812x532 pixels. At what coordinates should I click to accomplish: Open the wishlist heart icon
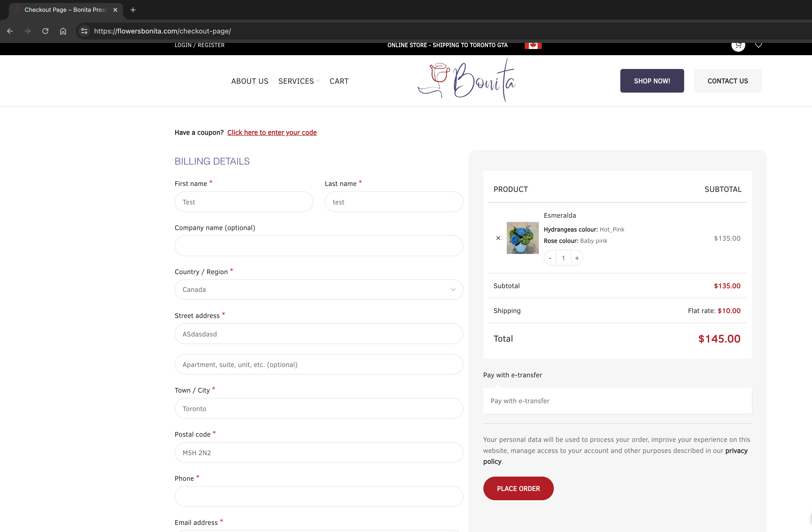(x=759, y=45)
